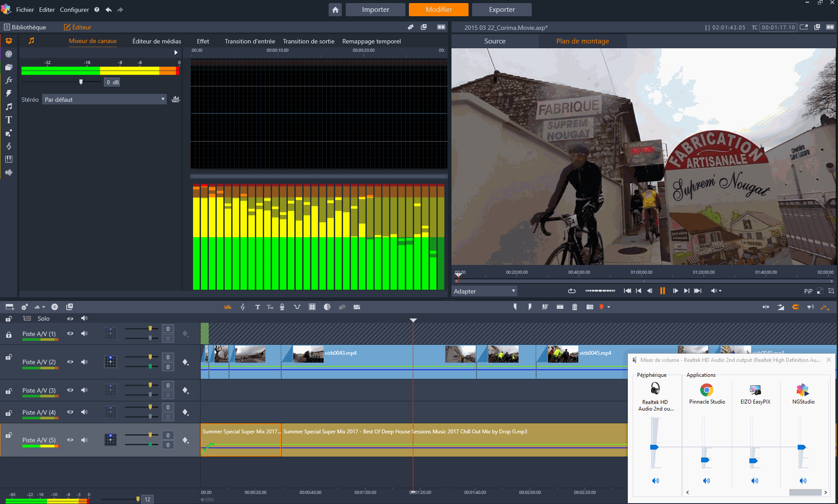The width and height of the screenshot is (838, 504).
Task: Open the Editer menu
Action: [47, 10]
